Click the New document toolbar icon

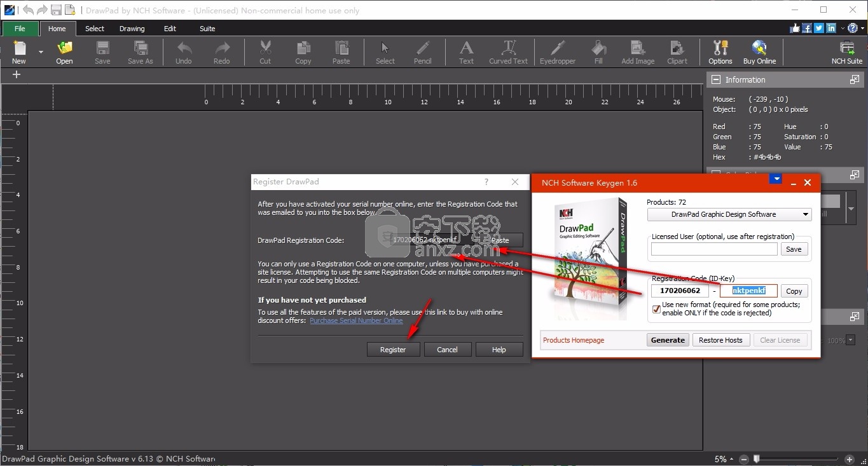click(19, 52)
